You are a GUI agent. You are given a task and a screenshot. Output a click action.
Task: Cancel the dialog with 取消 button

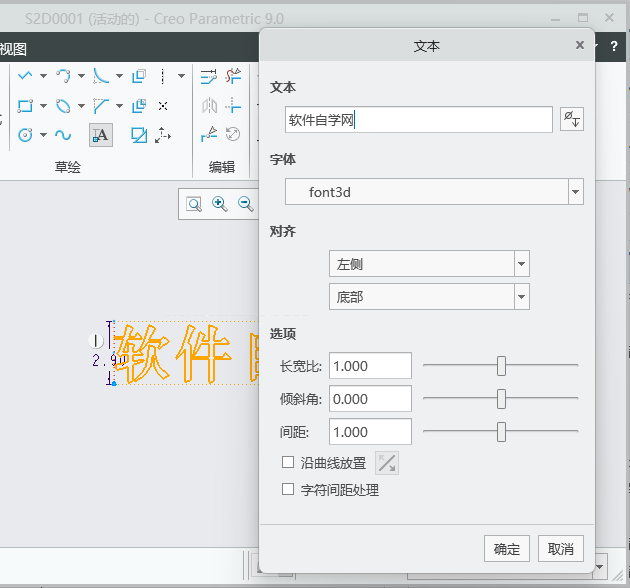coord(560,549)
